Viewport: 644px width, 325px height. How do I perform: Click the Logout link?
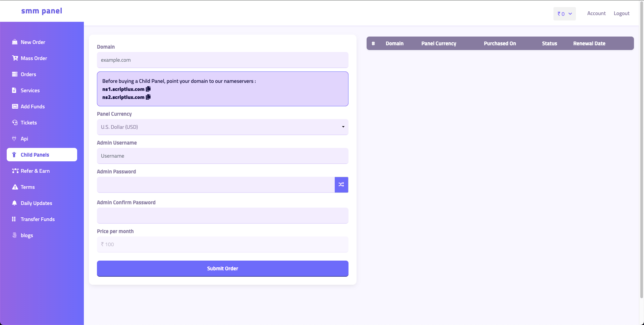621,13
